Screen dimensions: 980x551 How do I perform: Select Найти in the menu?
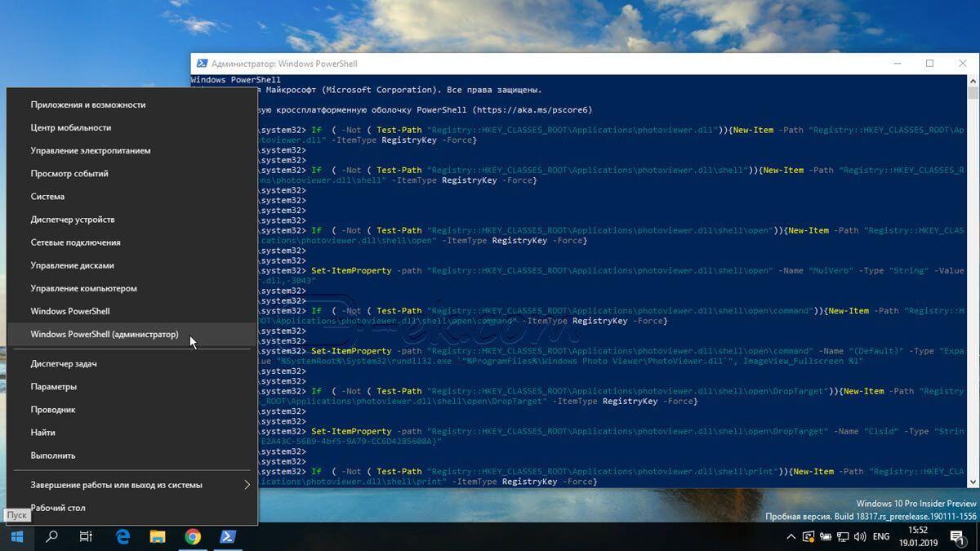click(x=132, y=432)
